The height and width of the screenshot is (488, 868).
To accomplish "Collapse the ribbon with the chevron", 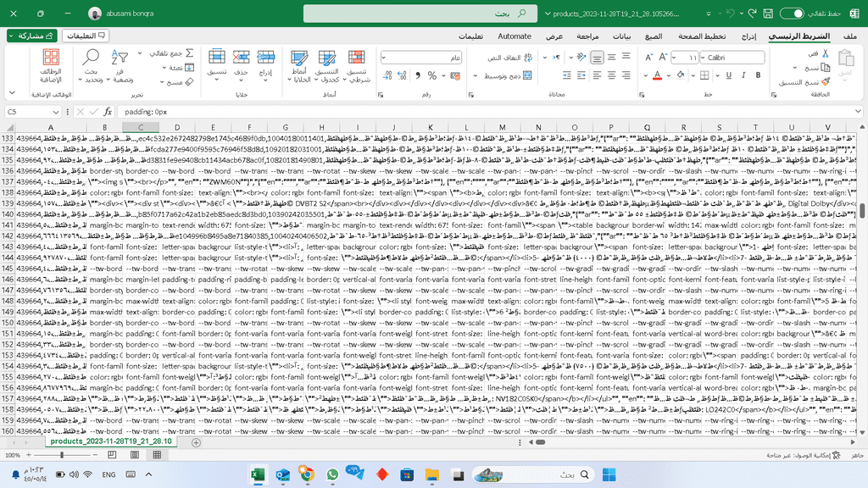I will (x=12, y=92).
